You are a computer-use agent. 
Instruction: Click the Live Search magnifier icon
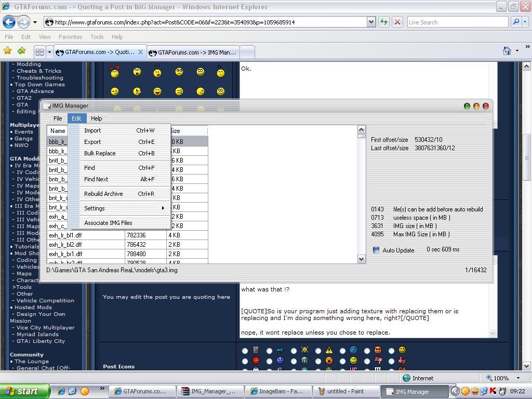(516, 22)
